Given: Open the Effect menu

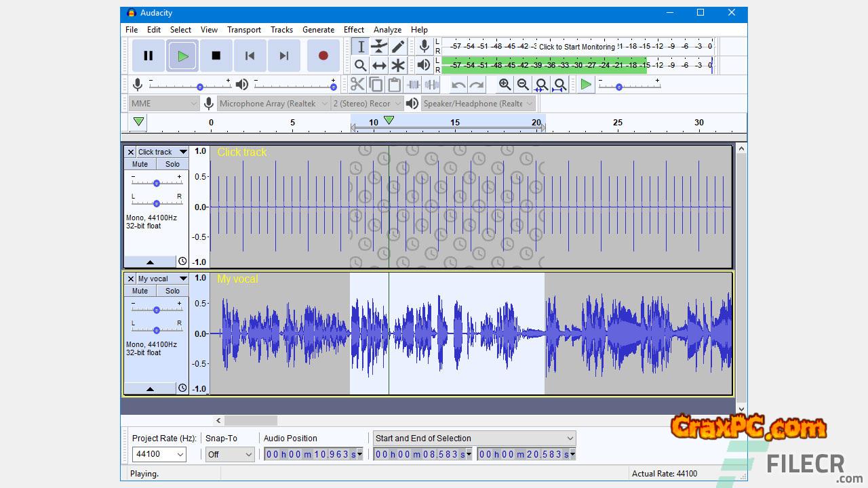Looking at the screenshot, I should pyautogui.click(x=353, y=30).
